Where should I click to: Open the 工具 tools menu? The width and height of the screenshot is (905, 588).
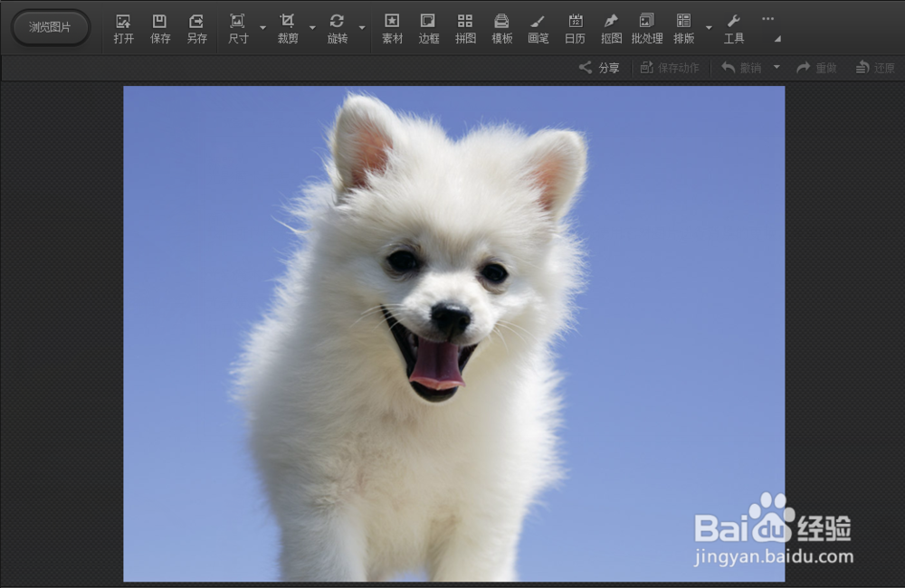[x=734, y=29]
